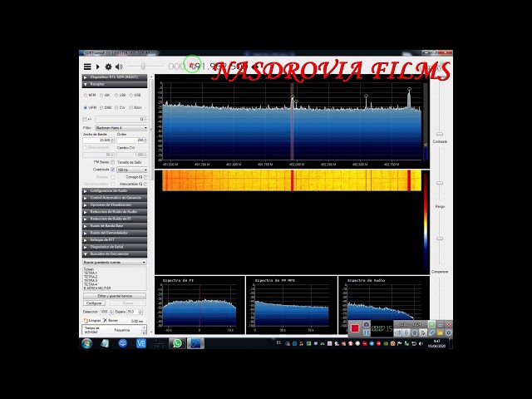This screenshot has width=532, height=399.
Task: Click the Orden filter value field
Action: [x=131, y=140]
